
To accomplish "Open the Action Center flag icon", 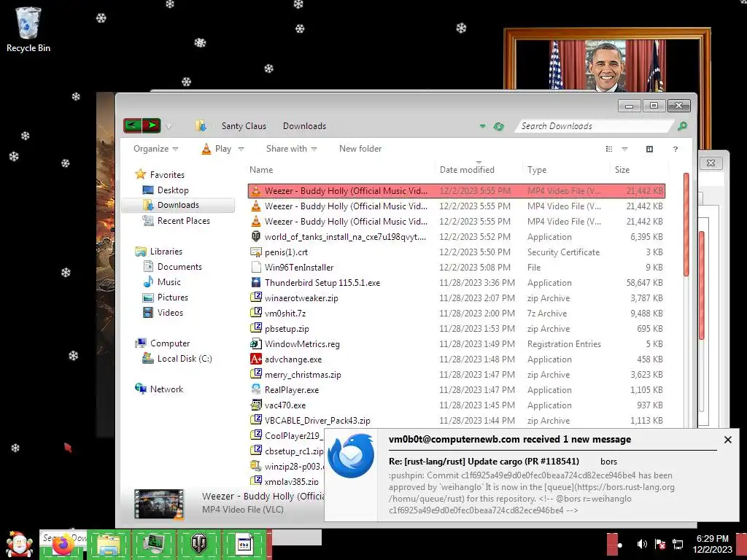I will [659, 544].
